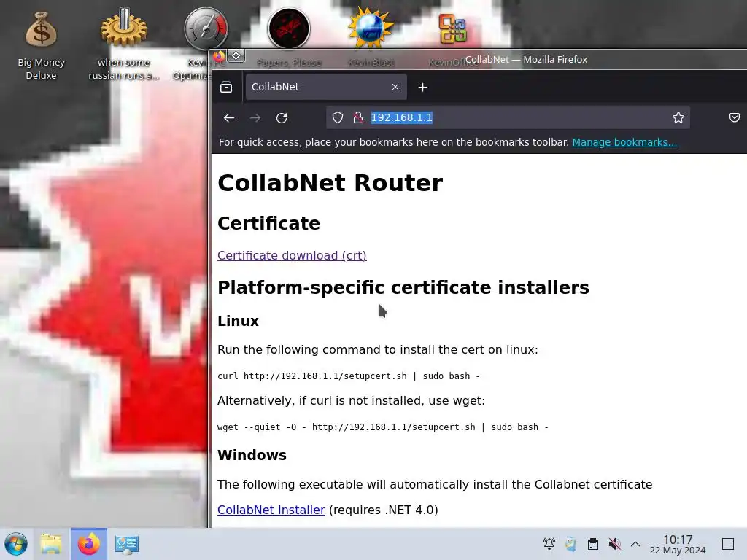Open a new tab with the plus button
This screenshot has height=560, width=747.
422,87
